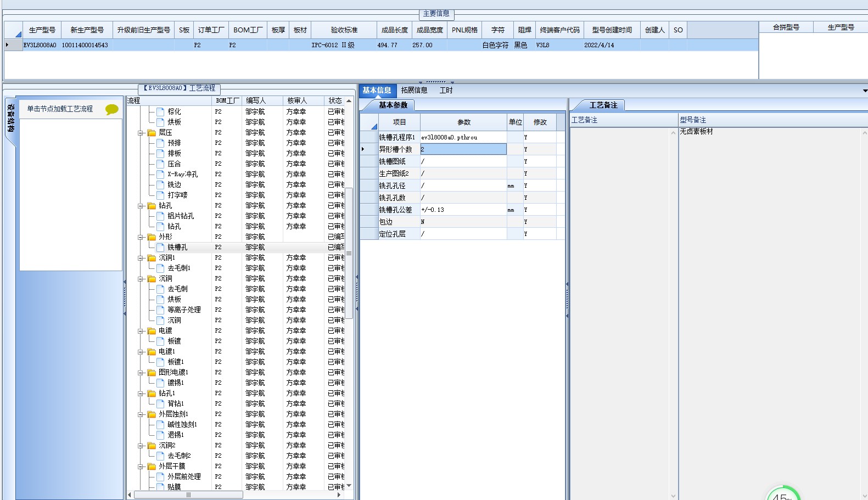Open the 工时 tab
Image resolution: width=868 pixels, height=500 pixels.
pos(446,91)
